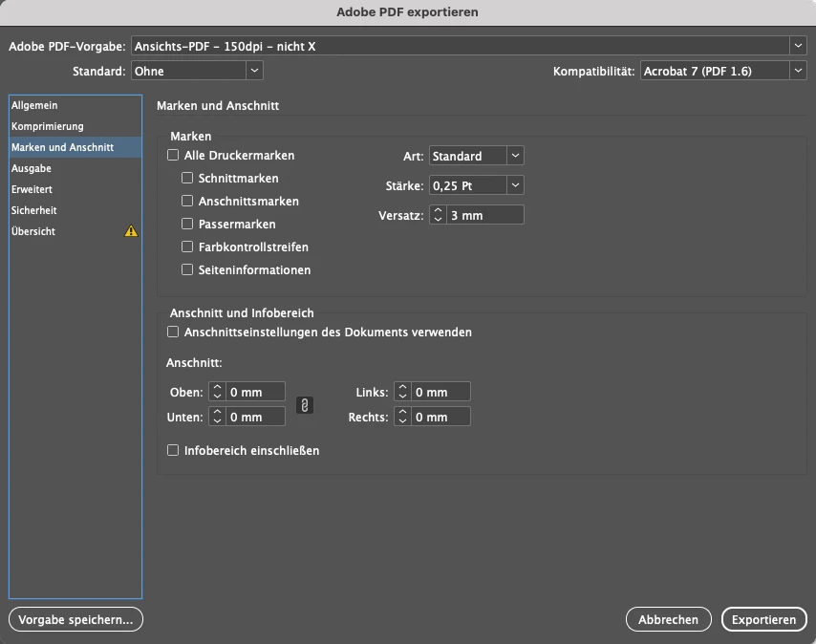Click Abbrechen to cancel export

pos(668,619)
